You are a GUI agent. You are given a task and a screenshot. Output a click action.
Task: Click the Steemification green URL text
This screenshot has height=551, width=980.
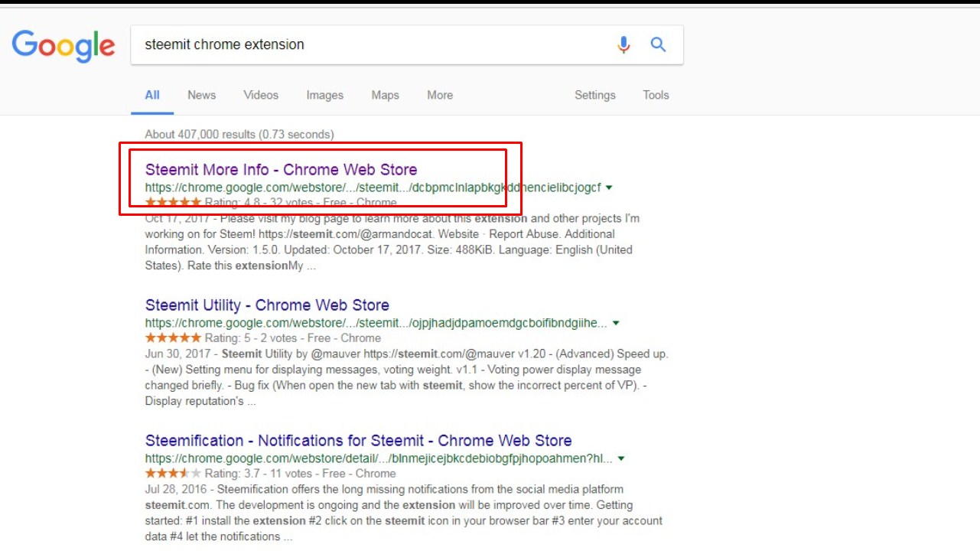379,458
